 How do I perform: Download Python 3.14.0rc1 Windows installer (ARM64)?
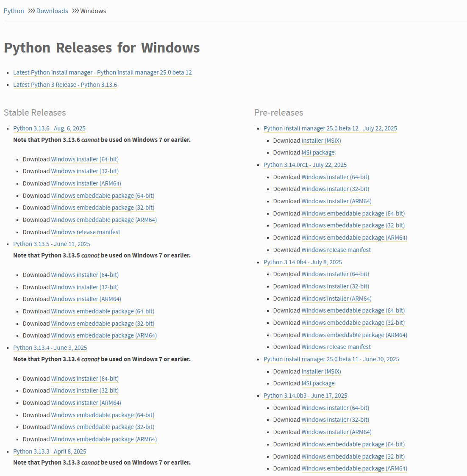pos(336,201)
